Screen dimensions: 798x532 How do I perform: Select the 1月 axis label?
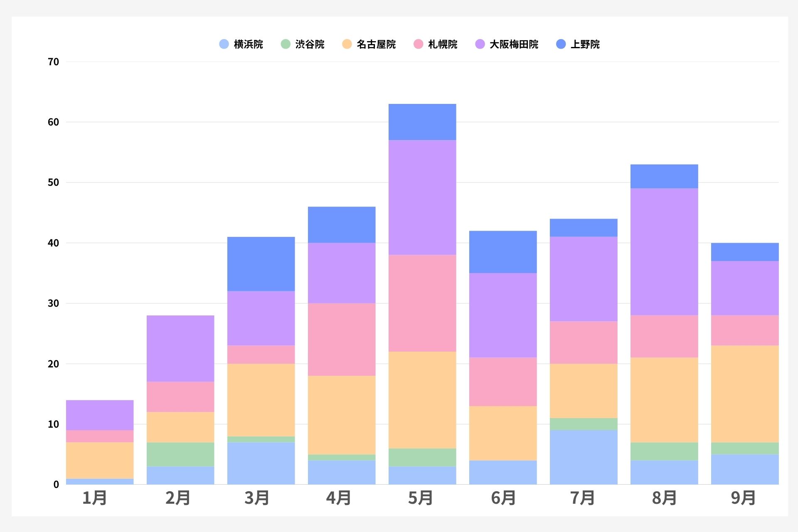click(x=95, y=498)
